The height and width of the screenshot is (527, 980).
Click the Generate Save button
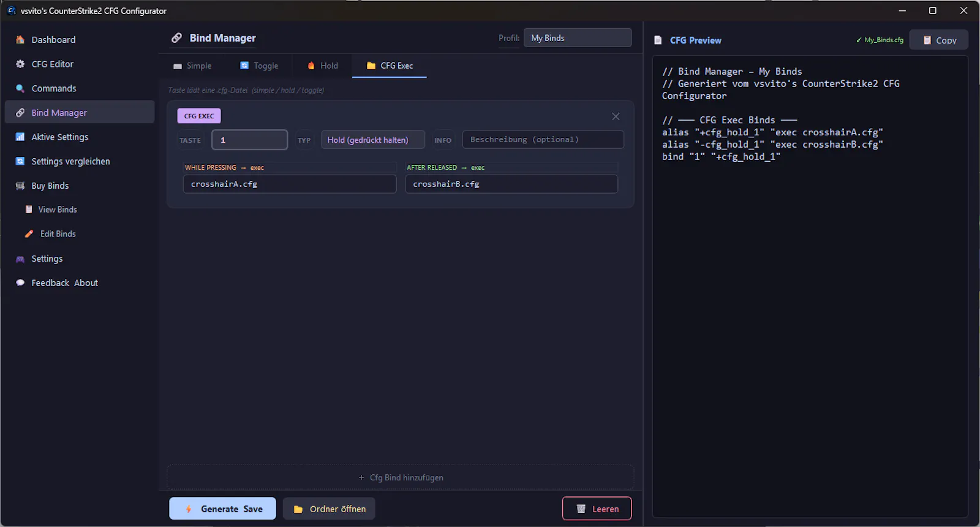point(222,509)
